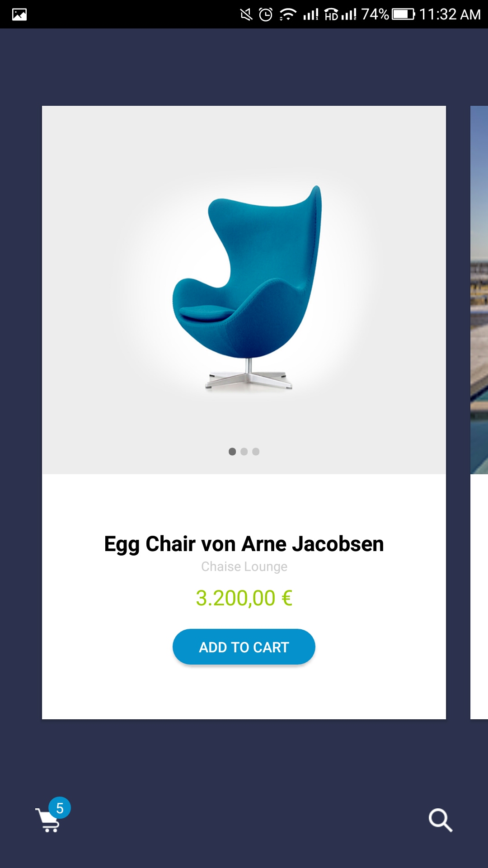
Task: Tap the Wi-Fi status icon
Action: click(x=287, y=14)
